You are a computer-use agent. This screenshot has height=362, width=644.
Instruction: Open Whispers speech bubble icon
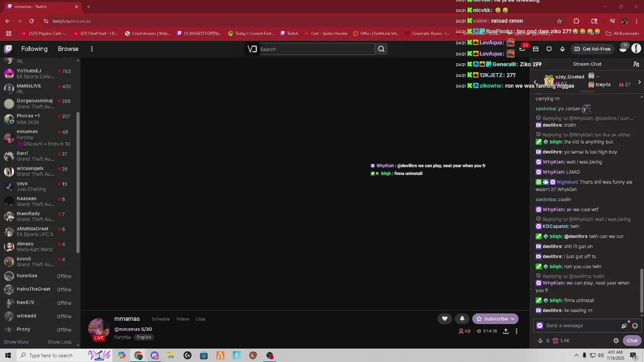549,49
